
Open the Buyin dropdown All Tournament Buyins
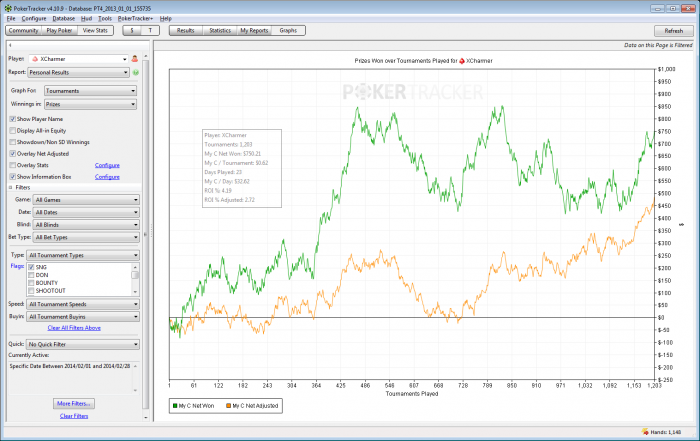pyautogui.click(x=83, y=317)
